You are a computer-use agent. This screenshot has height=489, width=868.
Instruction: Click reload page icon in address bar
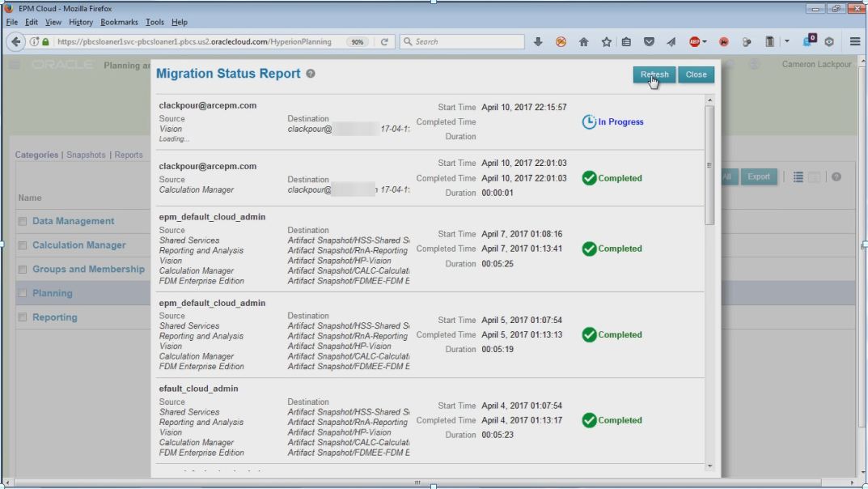(384, 42)
